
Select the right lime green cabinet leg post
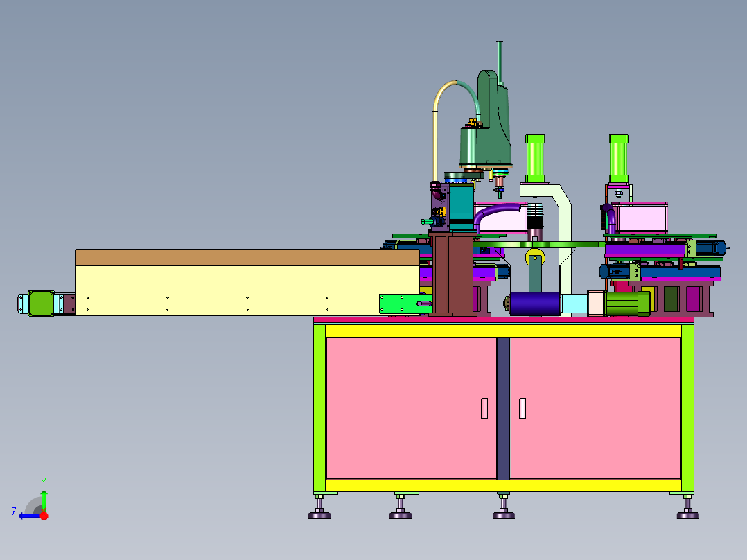(687, 408)
